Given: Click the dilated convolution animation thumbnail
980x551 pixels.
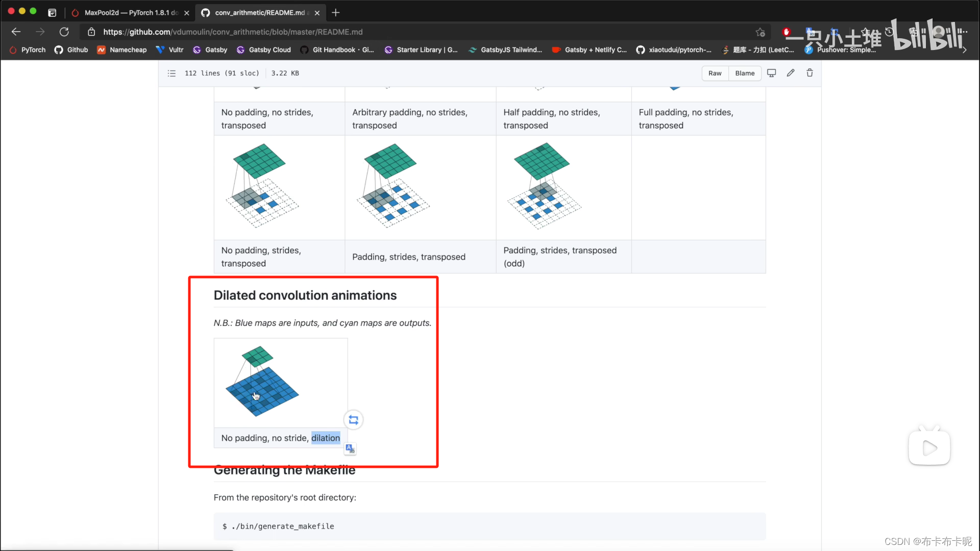Looking at the screenshot, I should (262, 381).
